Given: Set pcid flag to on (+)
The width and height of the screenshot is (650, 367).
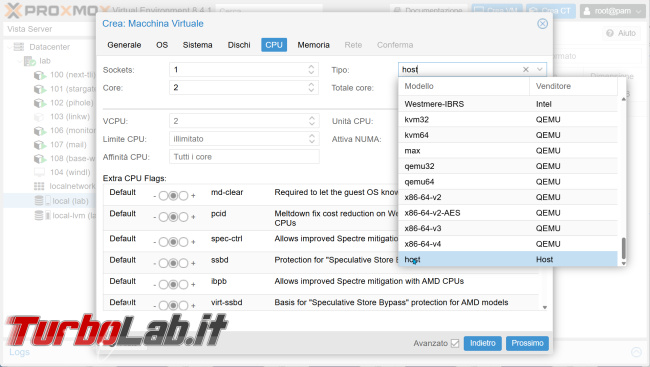Looking at the screenshot, I should (x=183, y=217).
